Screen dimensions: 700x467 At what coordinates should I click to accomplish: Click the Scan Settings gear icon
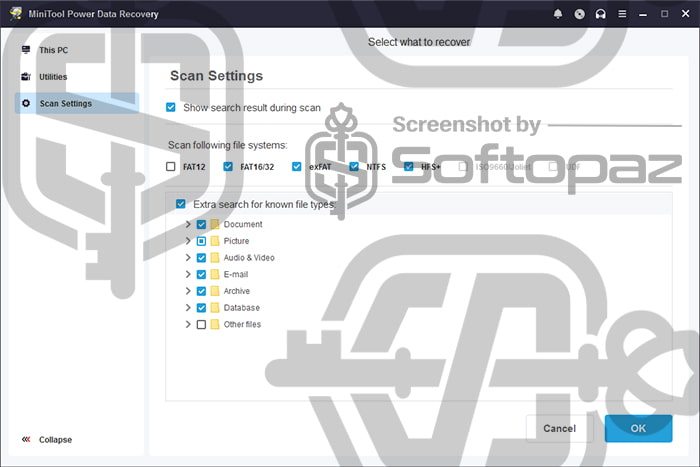click(26, 103)
